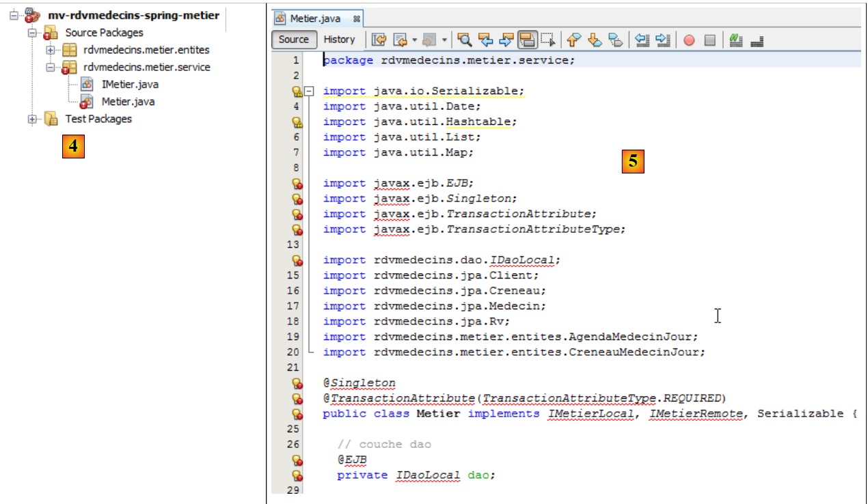Open Back navigation history dropdown arrow
Image resolution: width=868 pixels, height=504 pixels.
pos(414,40)
